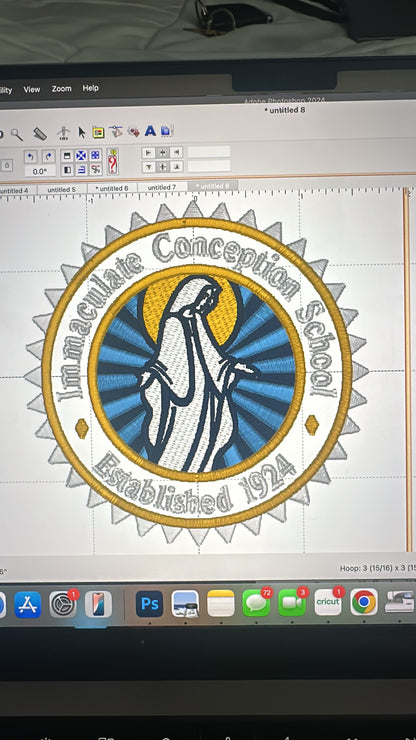Switch to the untitled 7 tab
Image resolution: width=416 pixels, height=740 pixels.
pos(161,187)
